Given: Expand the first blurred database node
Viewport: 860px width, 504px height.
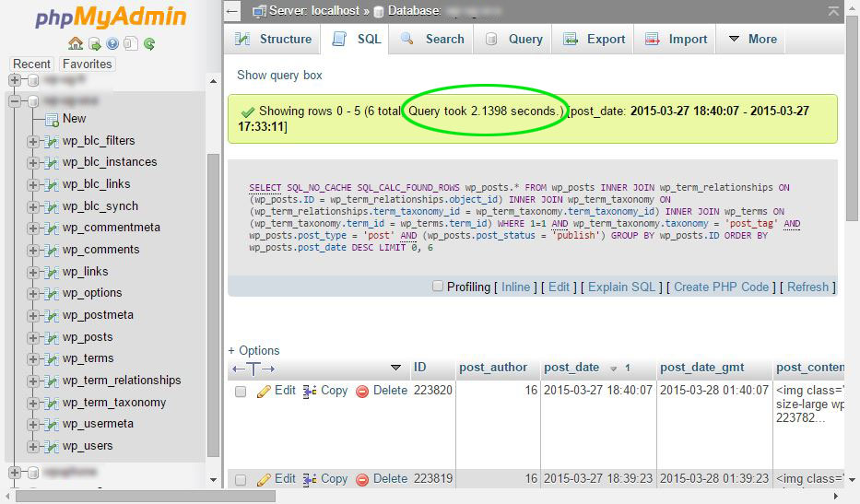Looking at the screenshot, I should click(15, 80).
